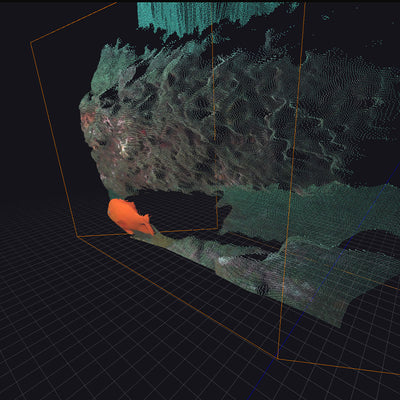Click the orange fish's tail fin
The width and height of the screenshot is (400, 400).
click(148, 228)
